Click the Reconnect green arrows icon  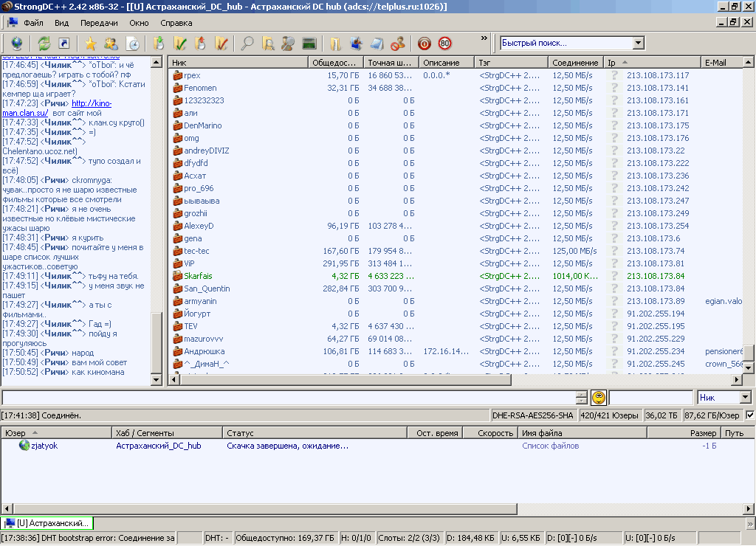[x=44, y=44]
